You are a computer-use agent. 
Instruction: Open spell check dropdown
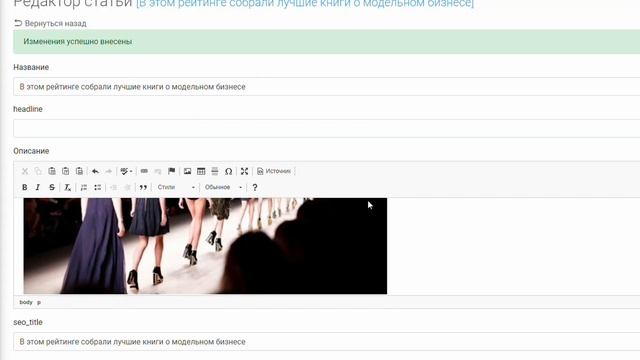(x=126, y=171)
